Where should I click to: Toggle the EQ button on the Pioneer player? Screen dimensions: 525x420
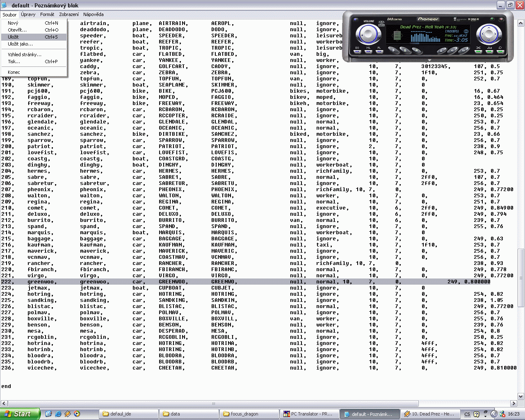[x=357, y=50]
